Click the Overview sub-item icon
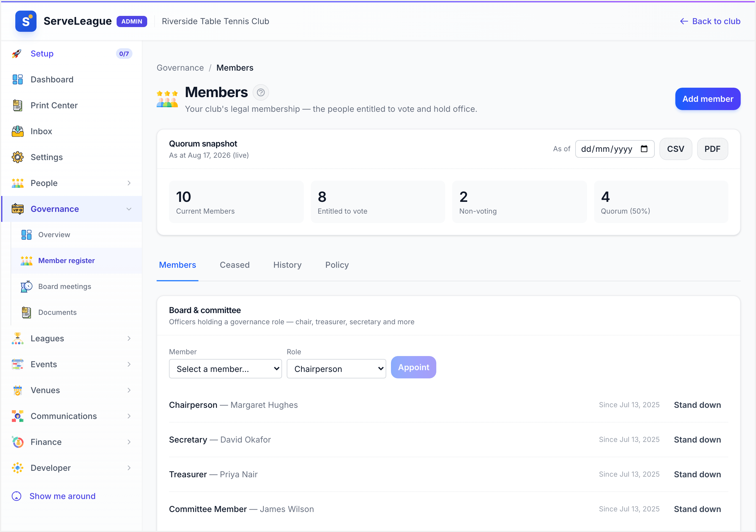 point(26,235)
